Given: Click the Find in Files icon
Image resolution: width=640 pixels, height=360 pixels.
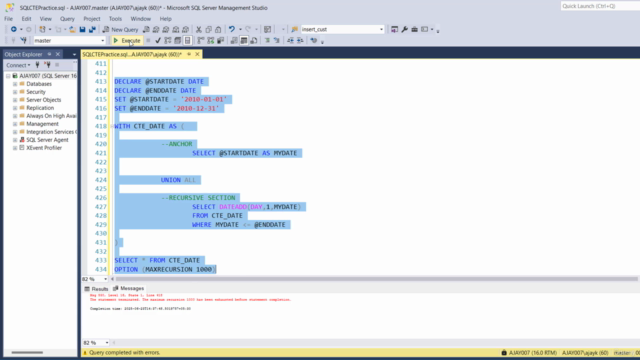Looking at the screenshot, I should pos(294,29).
